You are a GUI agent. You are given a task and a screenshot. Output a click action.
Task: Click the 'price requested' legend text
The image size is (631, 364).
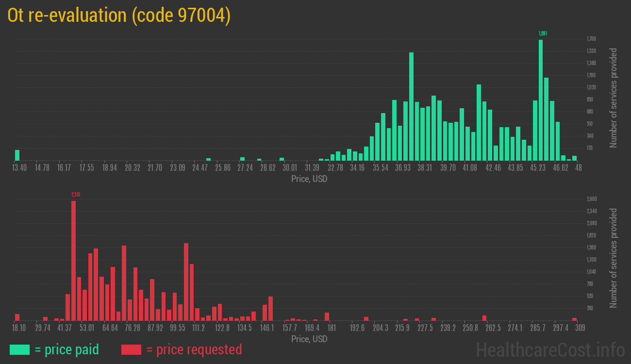point(194,349)
